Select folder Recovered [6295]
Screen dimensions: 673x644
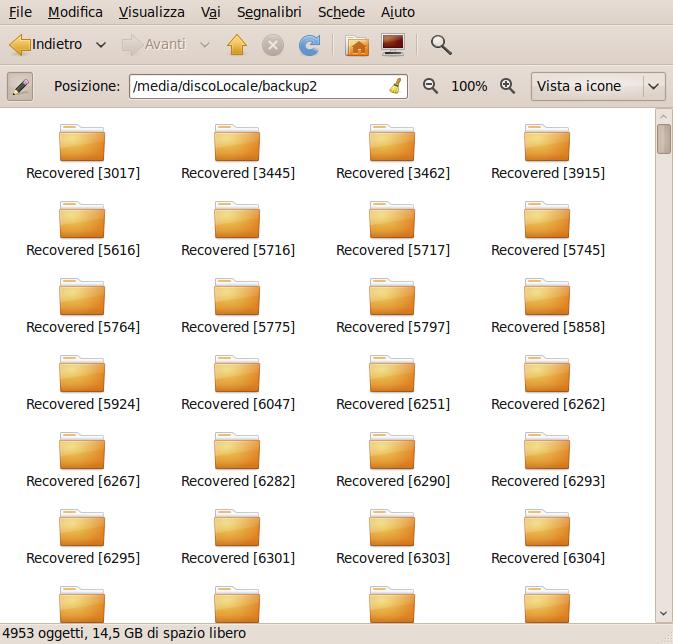[82, 538]
